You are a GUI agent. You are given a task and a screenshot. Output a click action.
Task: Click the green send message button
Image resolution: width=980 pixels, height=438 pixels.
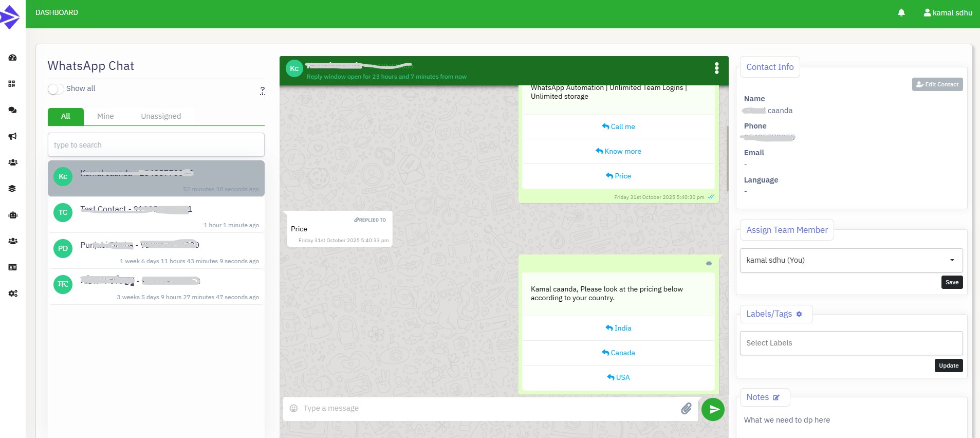713,409
